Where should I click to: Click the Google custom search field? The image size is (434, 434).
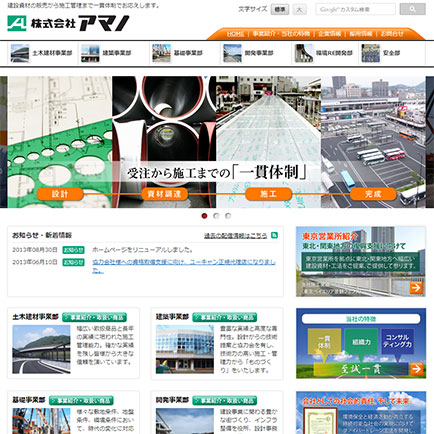356,9
